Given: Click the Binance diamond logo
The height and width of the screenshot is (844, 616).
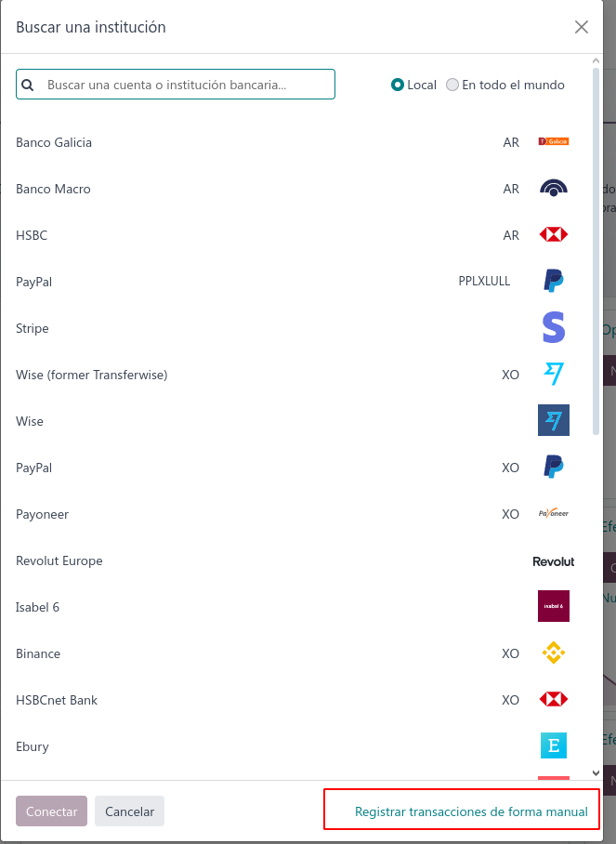Looking at the screenshot, I should [553, 653].
